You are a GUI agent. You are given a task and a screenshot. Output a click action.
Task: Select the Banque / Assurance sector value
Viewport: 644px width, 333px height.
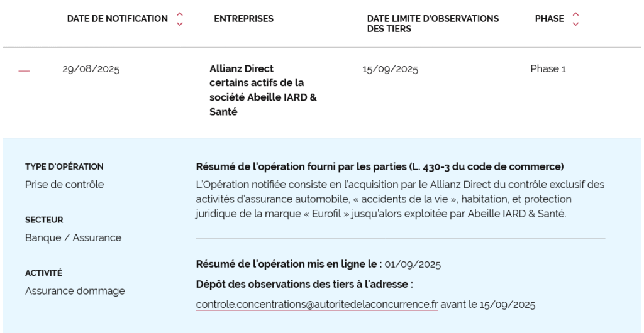(73, 238)
